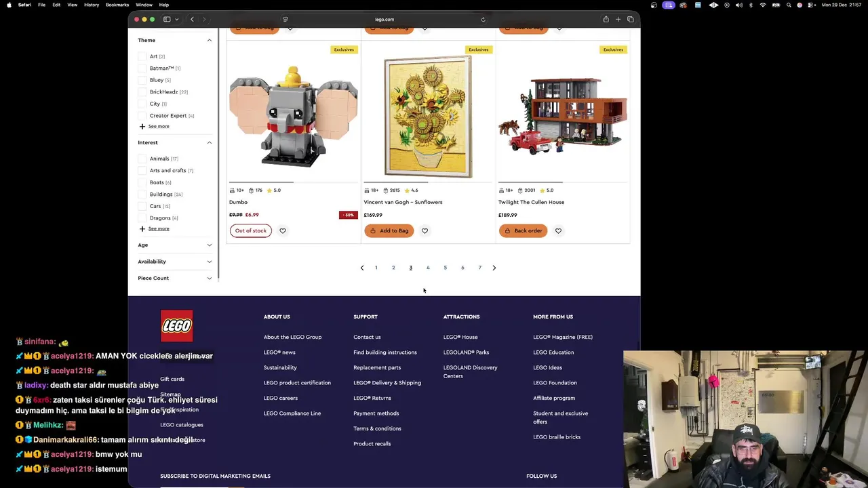Click the lego.com address bar

(x=384, y=19)
